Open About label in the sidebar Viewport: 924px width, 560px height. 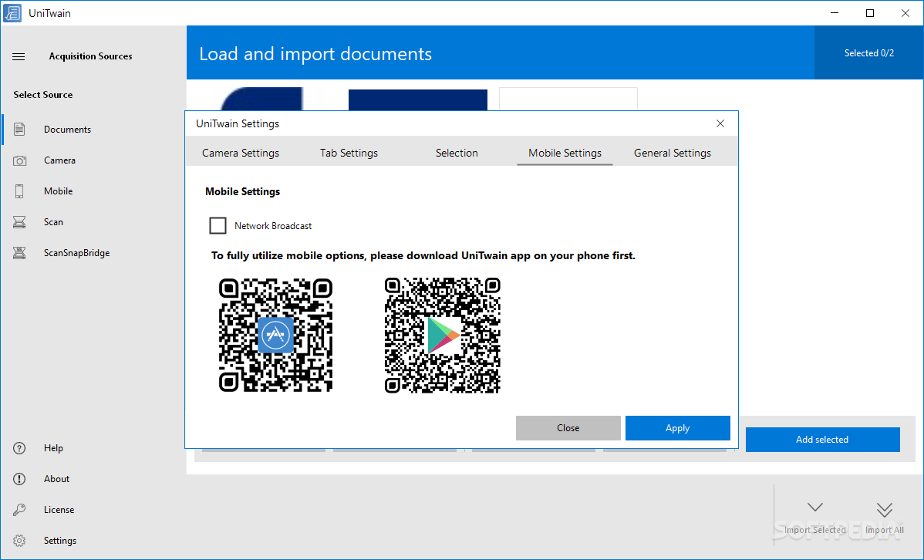(x=56, y=479)
